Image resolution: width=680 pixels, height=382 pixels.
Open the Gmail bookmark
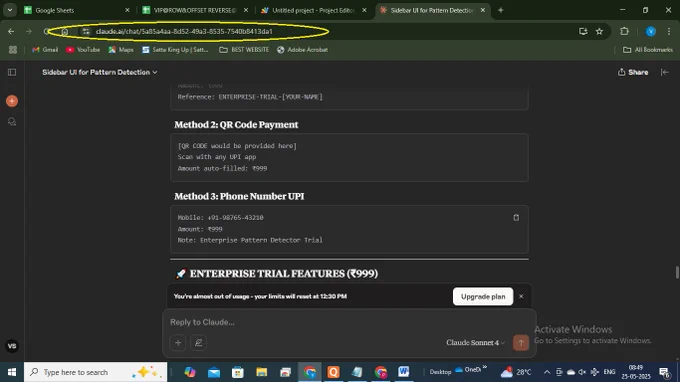(x=45, y=50)
